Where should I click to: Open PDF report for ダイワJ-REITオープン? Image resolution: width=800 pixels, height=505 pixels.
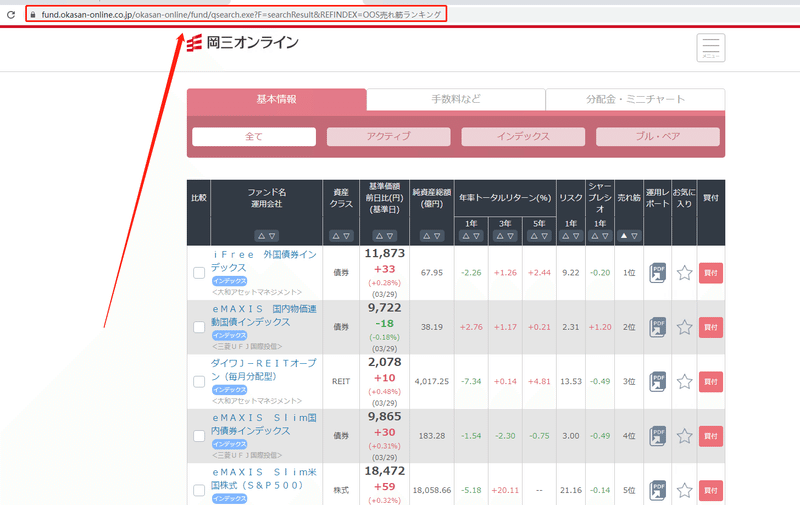coord(657,382)
